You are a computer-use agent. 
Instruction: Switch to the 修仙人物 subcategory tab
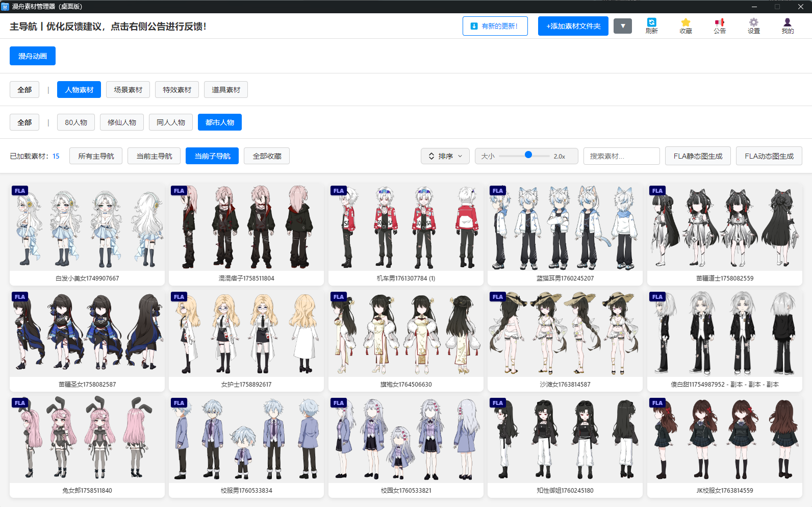click(122, 122)
